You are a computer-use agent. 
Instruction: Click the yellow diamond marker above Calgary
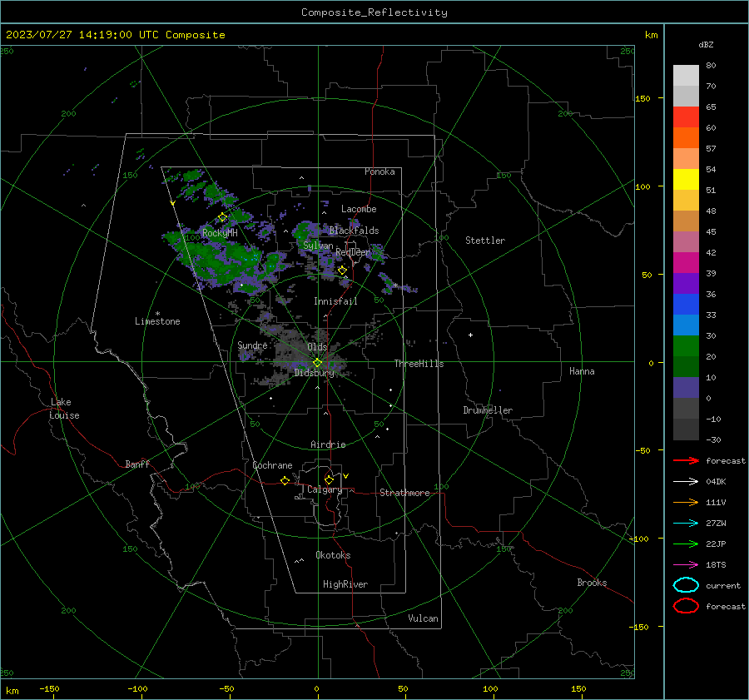click(x=329, y=479)
